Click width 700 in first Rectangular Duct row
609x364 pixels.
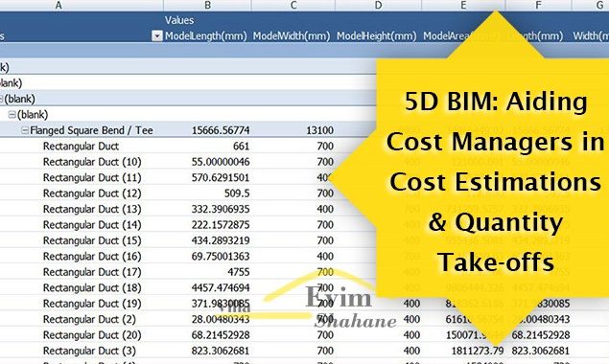click(325, 147)
